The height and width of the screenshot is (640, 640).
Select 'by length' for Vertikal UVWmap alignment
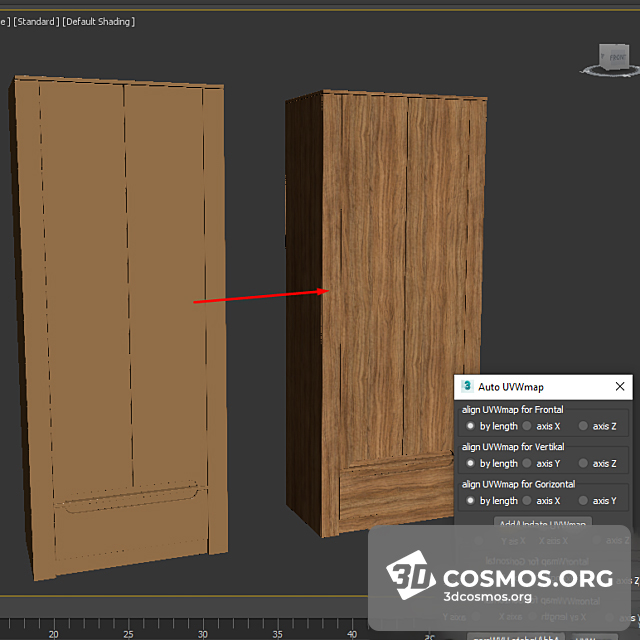click(471, 463)
